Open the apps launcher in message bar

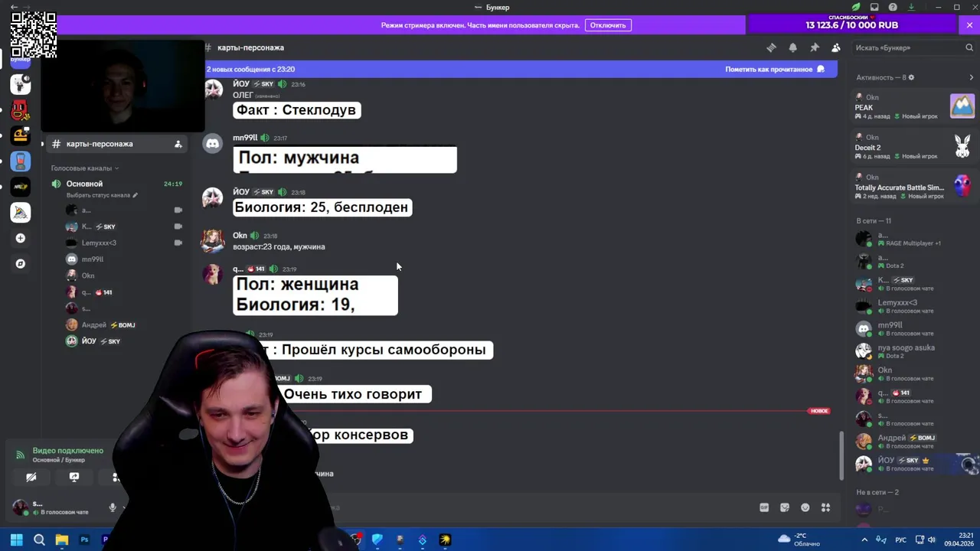pyautogui.click(x=826, y=507)
